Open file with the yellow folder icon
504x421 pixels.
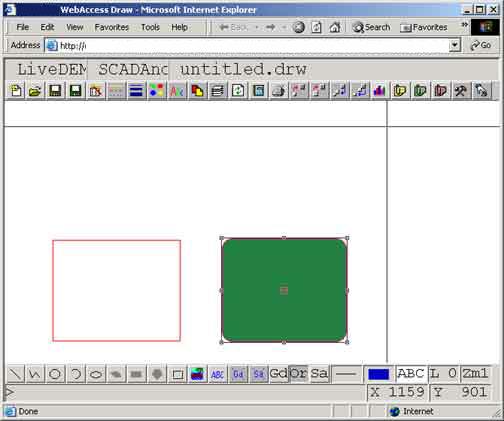(35, 91)
